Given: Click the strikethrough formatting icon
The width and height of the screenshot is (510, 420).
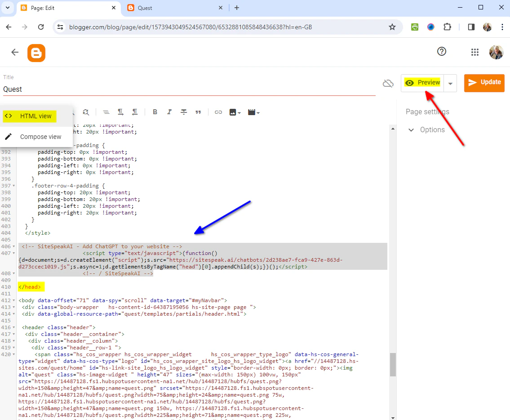Looking at the screenshot, I should click(x=184, y=112).
